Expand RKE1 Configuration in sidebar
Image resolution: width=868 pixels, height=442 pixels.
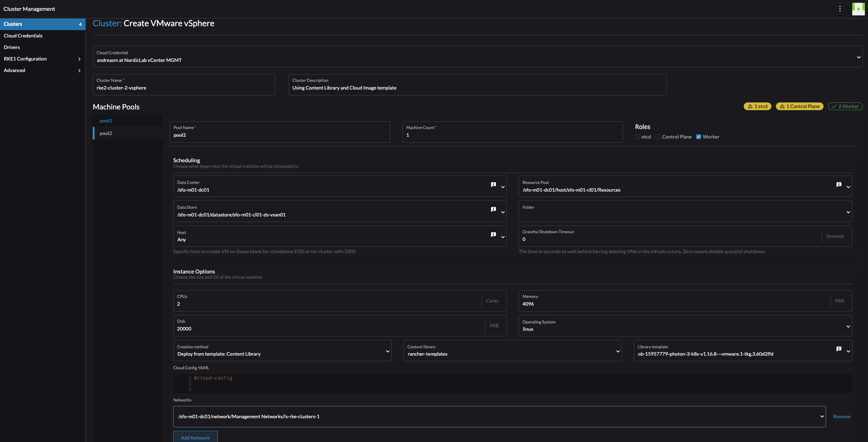click(43, 59)
